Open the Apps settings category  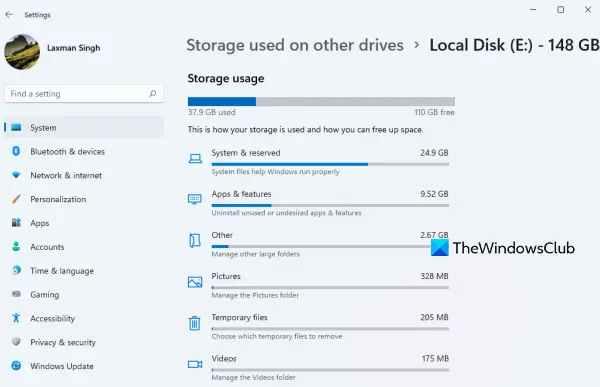tap(84, 223)
